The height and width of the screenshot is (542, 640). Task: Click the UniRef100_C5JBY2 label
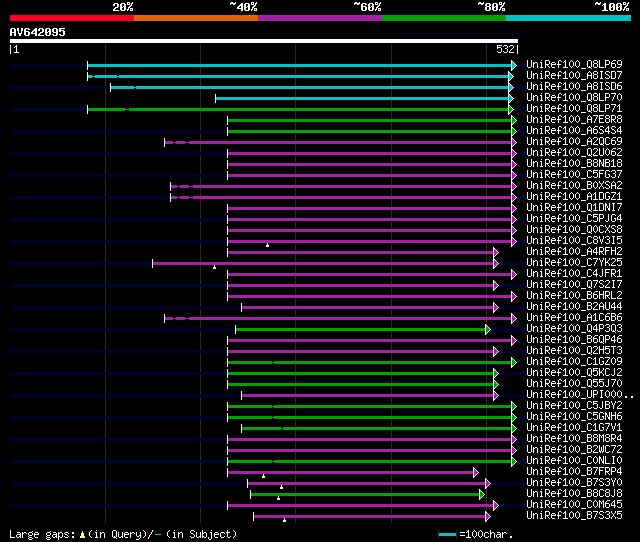[574, 406]
